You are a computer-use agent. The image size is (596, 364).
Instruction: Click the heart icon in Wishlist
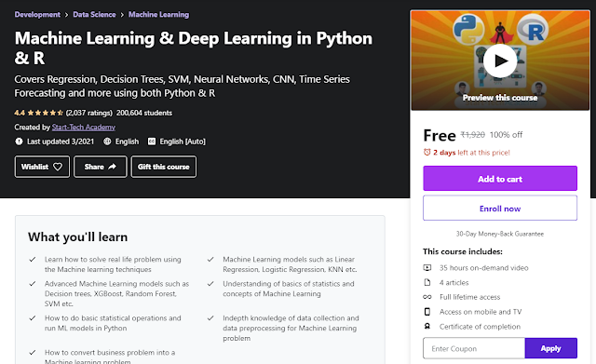tap(58, 167)
